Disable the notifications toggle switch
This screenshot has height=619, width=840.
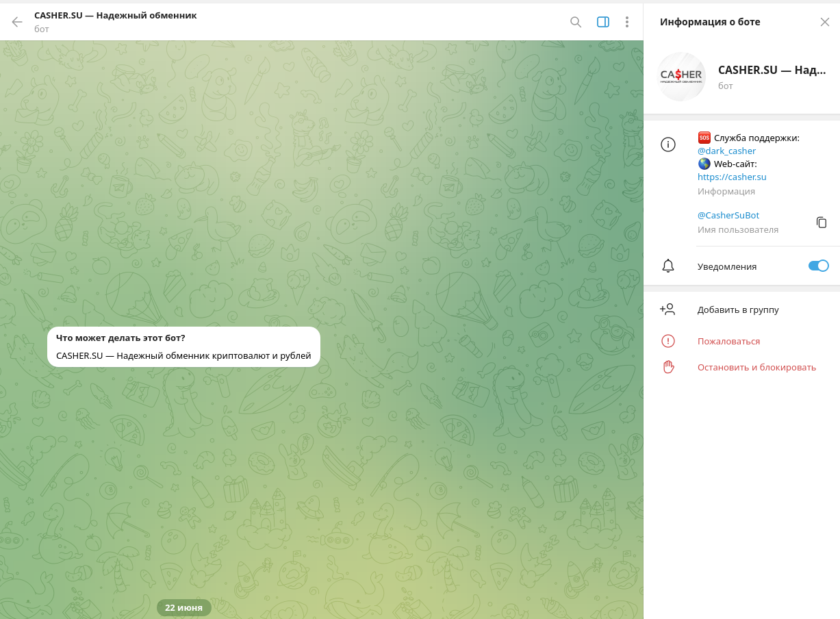tap(818, 266)
